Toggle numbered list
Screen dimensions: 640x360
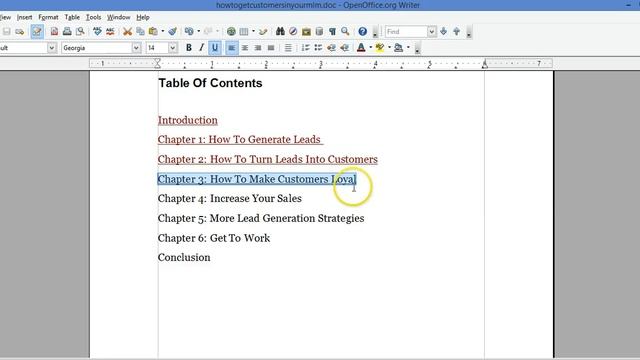pyautogui.click(x=305, y=48)
